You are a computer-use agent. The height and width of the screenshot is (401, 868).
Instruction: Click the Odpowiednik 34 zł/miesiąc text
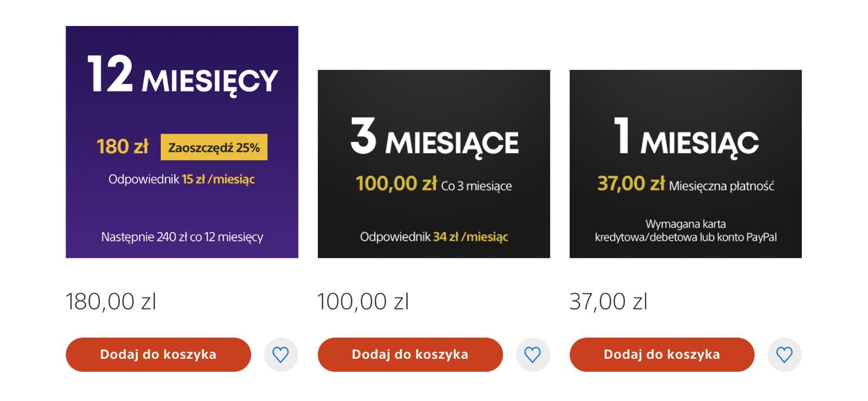point(434,237)
